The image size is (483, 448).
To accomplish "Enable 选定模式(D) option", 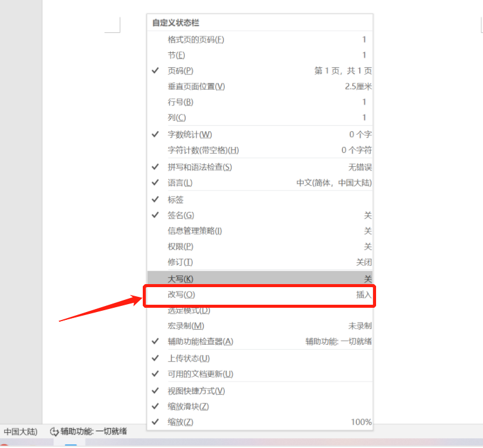I will point(259,310).
